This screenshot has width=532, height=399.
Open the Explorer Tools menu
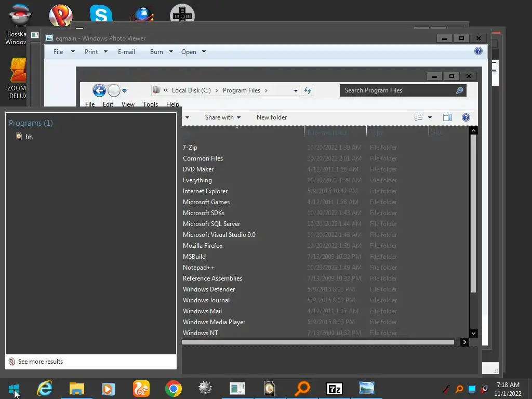[150, 104]
